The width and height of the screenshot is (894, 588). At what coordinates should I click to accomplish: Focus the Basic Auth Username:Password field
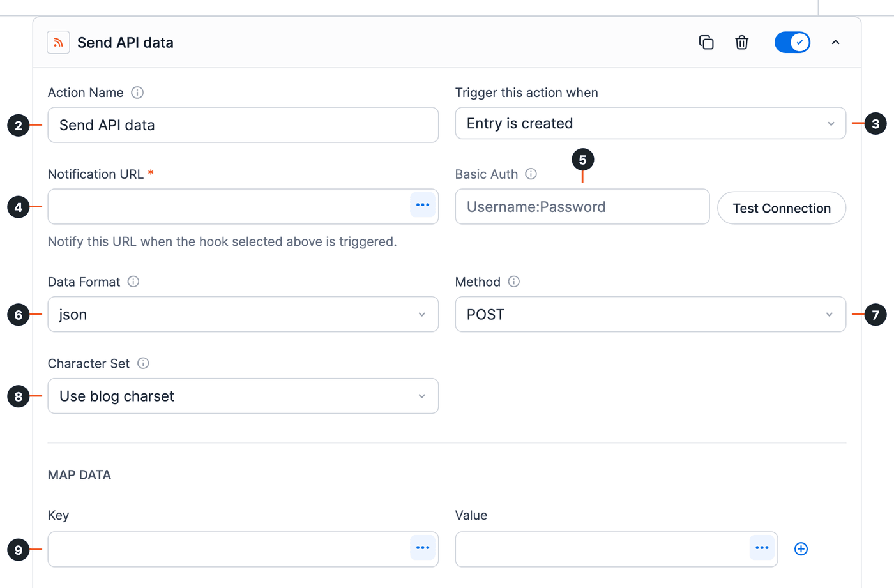tap(582, 206)
